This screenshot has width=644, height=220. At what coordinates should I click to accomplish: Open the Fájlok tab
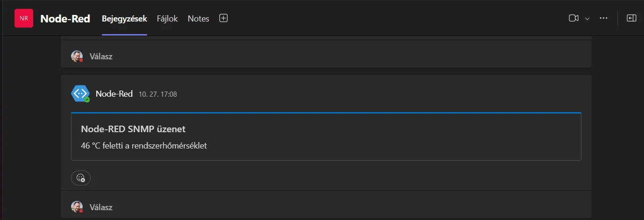167,19
